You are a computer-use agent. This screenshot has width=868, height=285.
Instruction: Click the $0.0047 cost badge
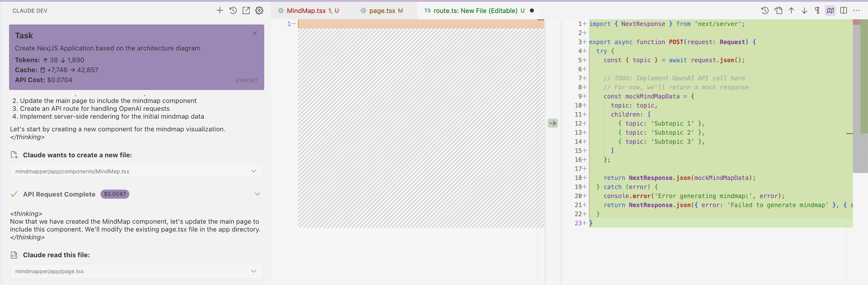click(x=115, y=194)
